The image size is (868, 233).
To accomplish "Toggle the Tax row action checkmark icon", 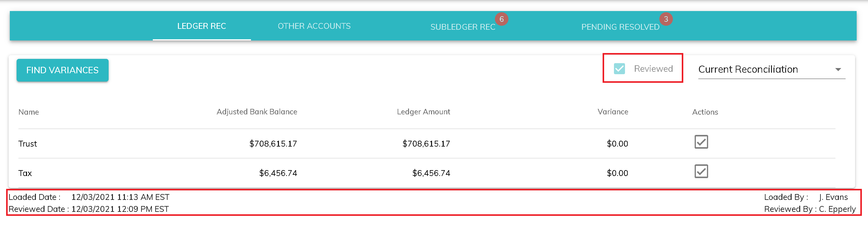I will pyautogui.click(x=701, y=171).
